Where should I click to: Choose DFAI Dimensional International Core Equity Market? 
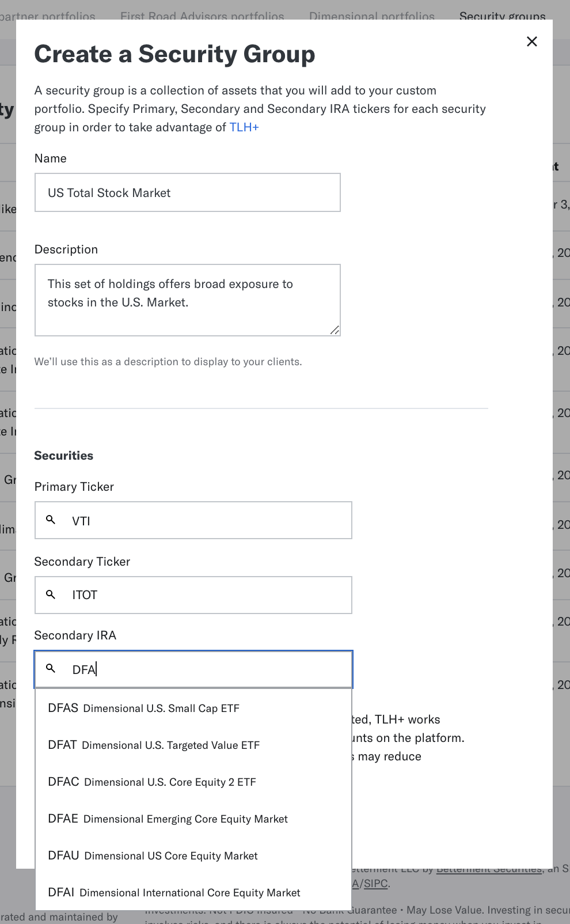[x=173, y=892]
